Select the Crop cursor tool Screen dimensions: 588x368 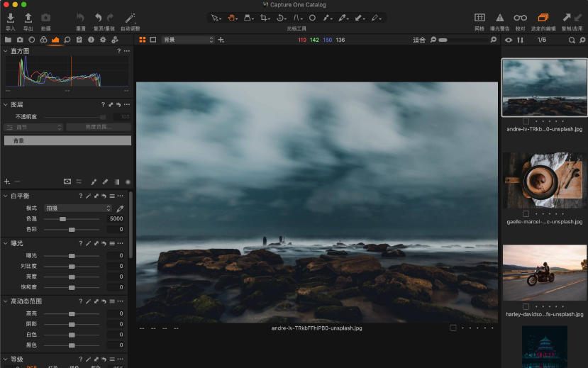[264, 18]
